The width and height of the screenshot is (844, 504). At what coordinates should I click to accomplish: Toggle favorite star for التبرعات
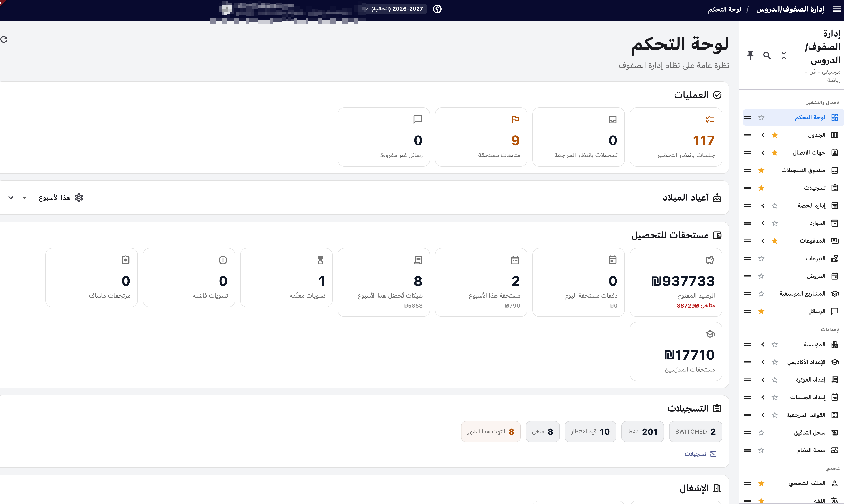[761, 259]
